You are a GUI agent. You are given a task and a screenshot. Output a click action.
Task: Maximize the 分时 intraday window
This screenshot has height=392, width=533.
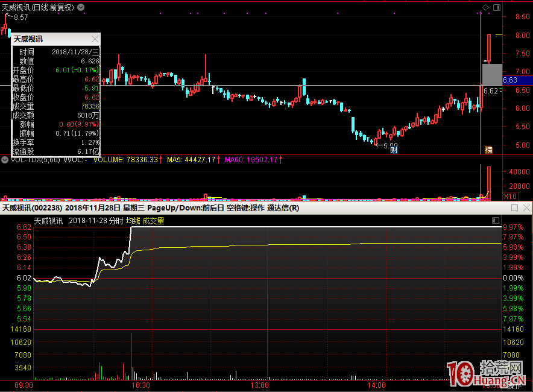515,207
